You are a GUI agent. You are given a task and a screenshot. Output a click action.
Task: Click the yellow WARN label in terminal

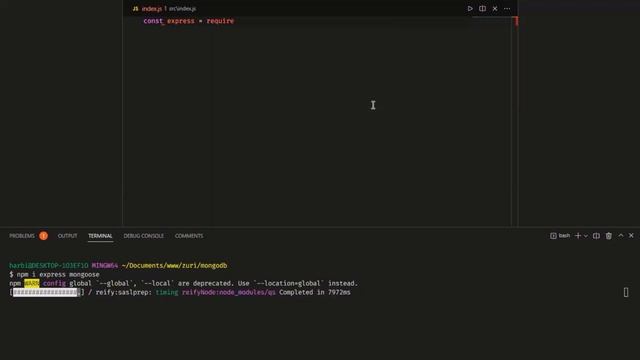[31, 283]
